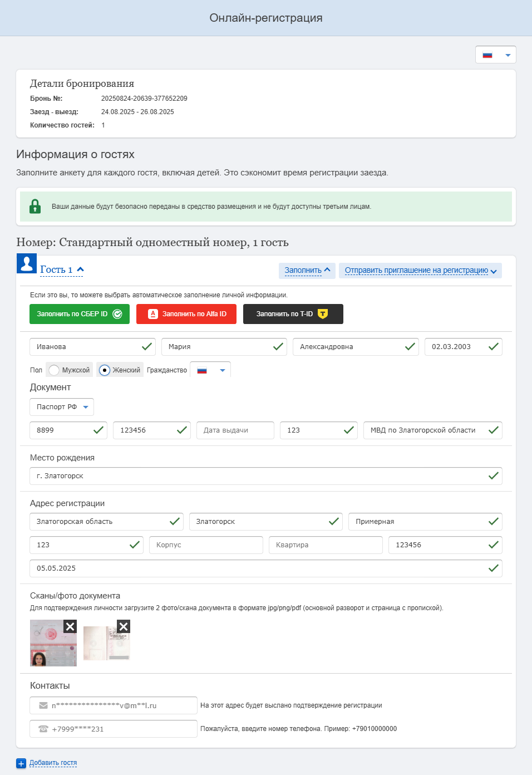The width and height of the screenshot is (532, 775).
Task: Click the plus icon to add guest
Action: pos(21,763)
